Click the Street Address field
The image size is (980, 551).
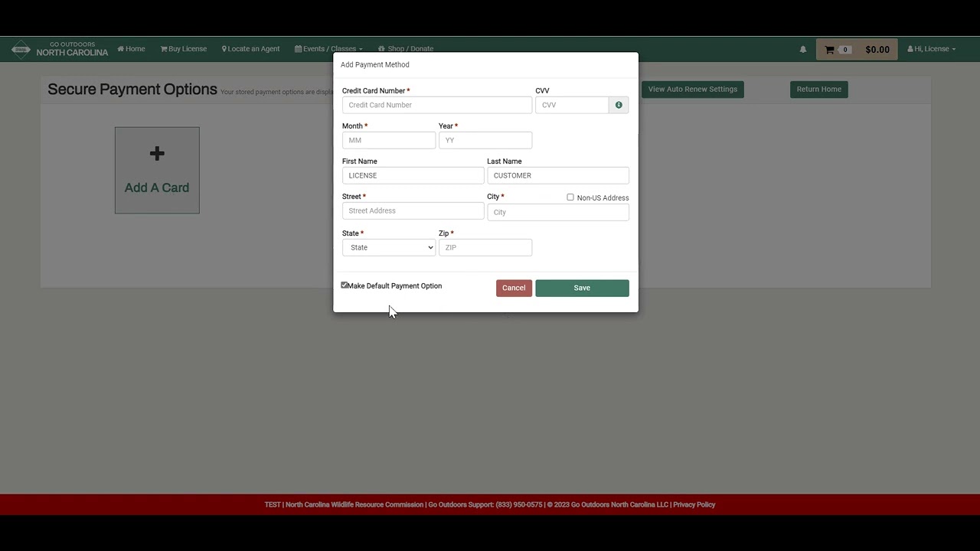[413, 210]
